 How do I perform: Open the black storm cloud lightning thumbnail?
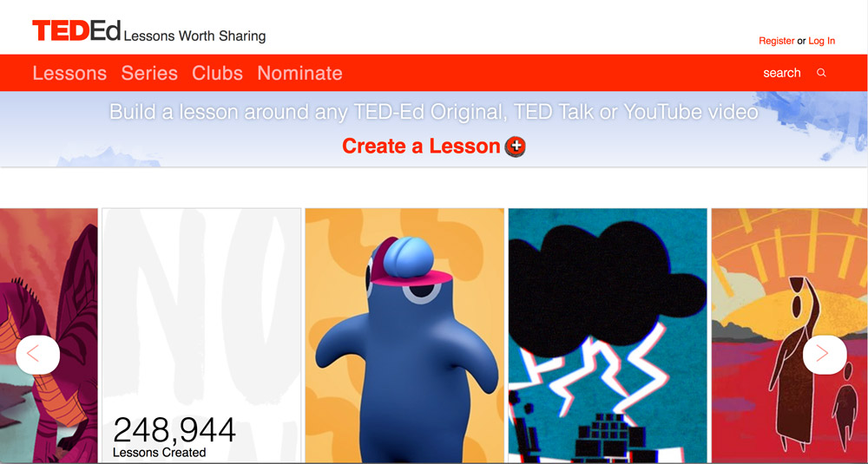click(x=608, y=336)
